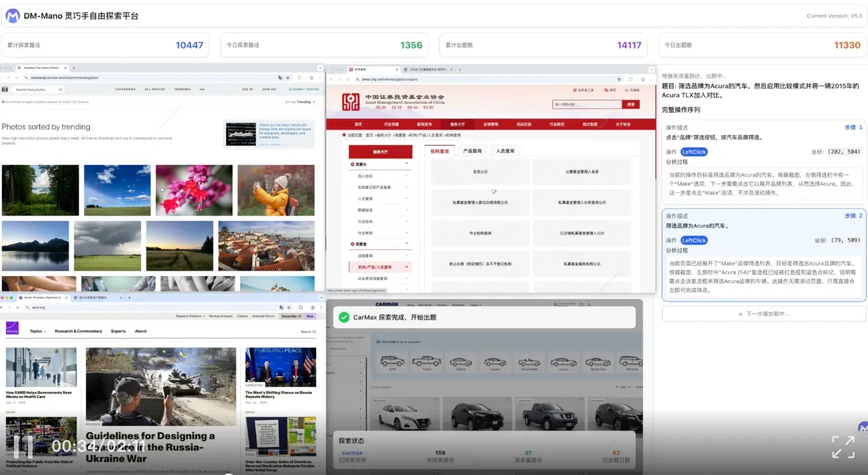868x475 pixels.
Task: Favorite the white sedan with heart icon
Action: (435, 400)
